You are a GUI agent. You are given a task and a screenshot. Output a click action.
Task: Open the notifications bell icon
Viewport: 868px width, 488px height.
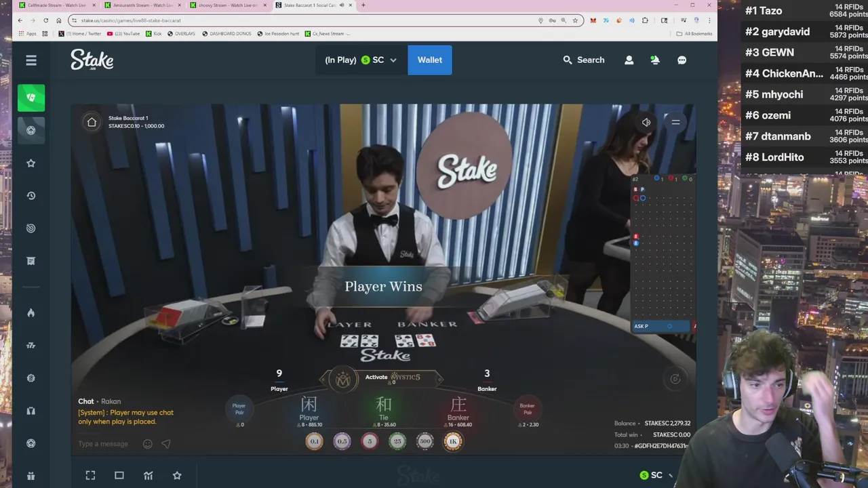[x=655, y=60]
